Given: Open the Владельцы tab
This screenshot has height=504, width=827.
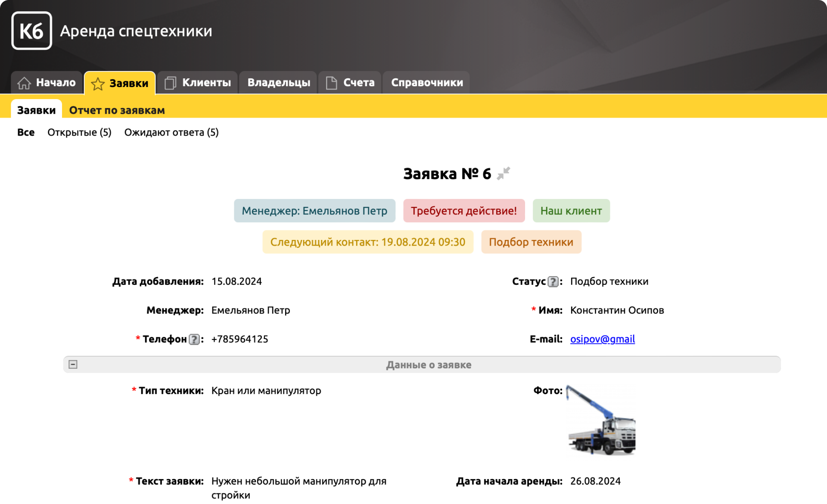Looking at the screenshot, I should (x=279, y=83).
